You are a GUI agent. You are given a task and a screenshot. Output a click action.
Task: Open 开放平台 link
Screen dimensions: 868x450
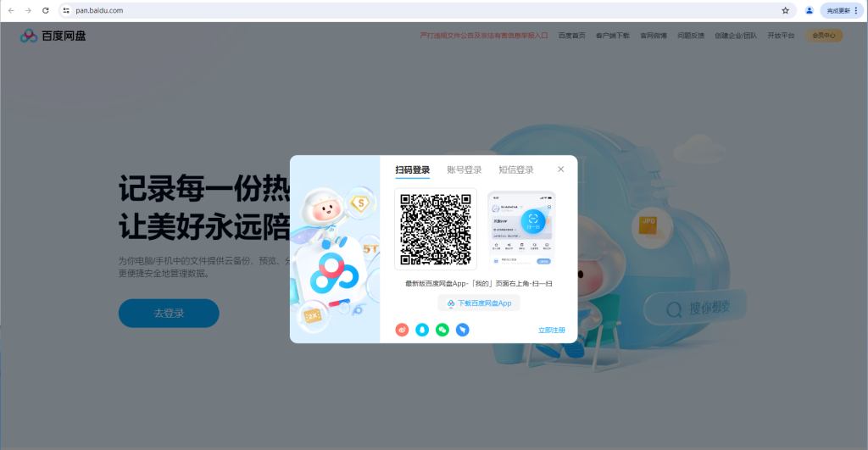(781, 36)
